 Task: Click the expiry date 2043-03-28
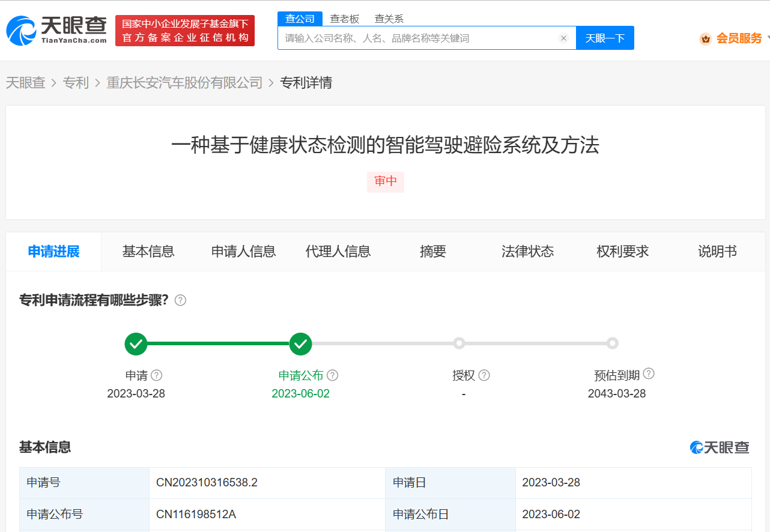coord(617,394)
